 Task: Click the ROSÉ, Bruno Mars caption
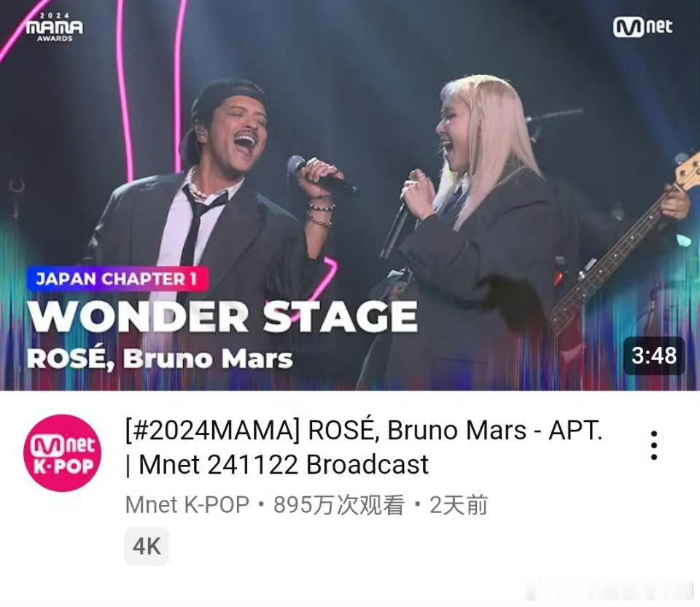[160, 359]
